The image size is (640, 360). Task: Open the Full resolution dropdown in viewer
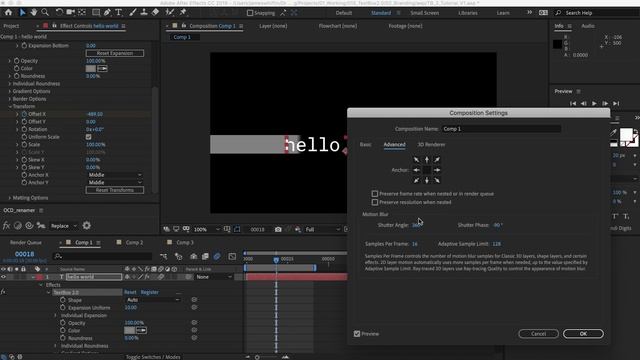[322, 229]
